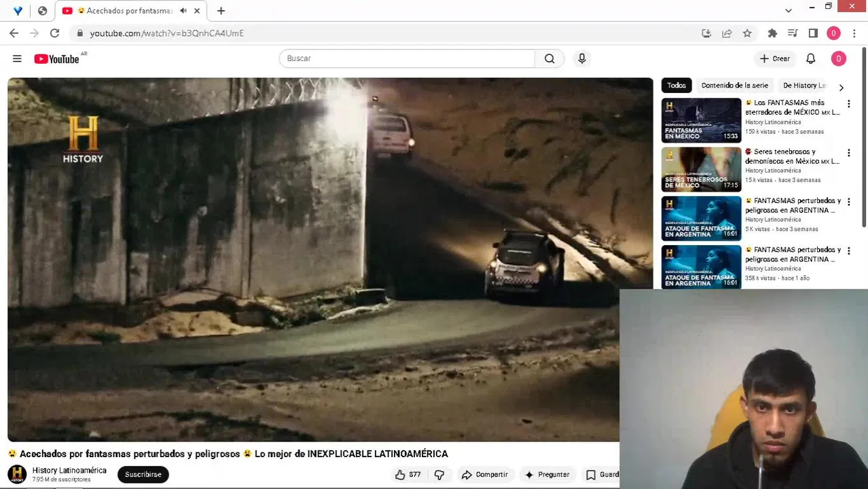Click the install app icon in address bar
The height and width of the screenshot is (489, 868).
[x=706, y=33]
